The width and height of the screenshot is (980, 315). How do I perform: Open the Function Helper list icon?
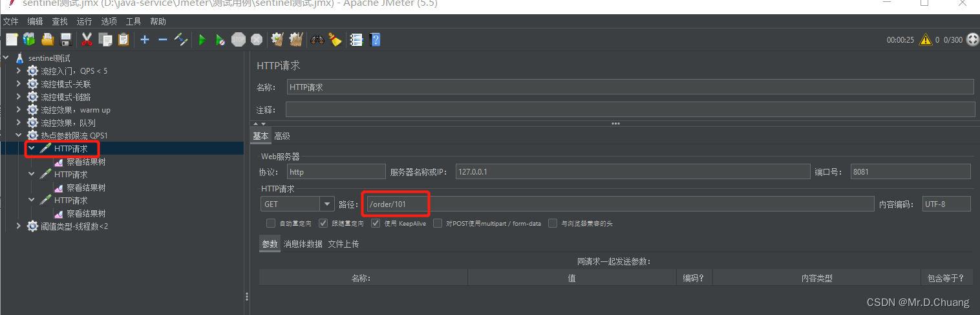point(356,39)
